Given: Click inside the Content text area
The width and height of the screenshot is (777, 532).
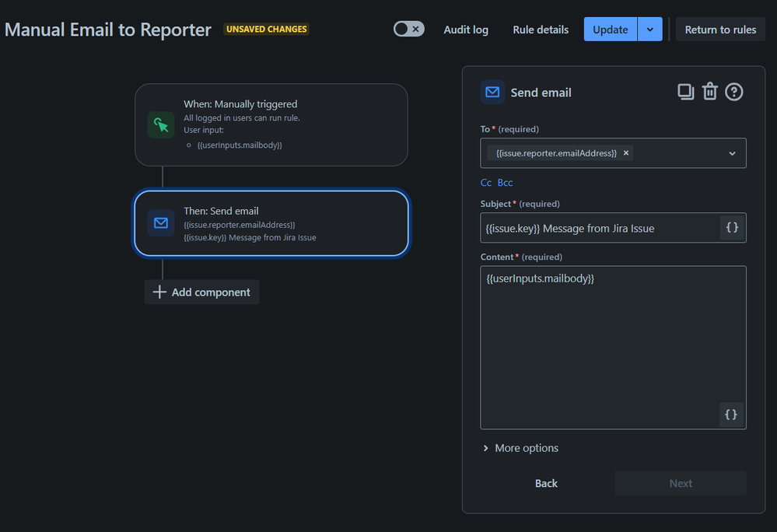Looking at the screenshot, I should coord(613,342).
